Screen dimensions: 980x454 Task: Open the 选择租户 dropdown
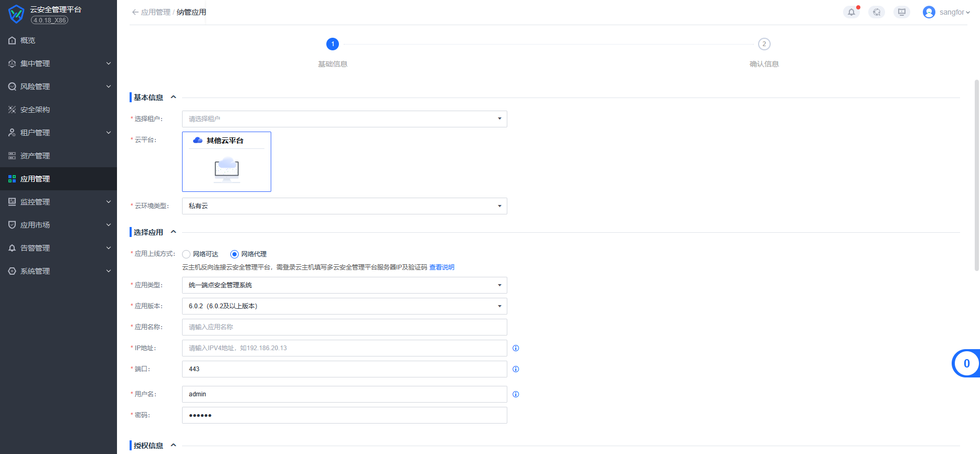[x=344, y=119]
